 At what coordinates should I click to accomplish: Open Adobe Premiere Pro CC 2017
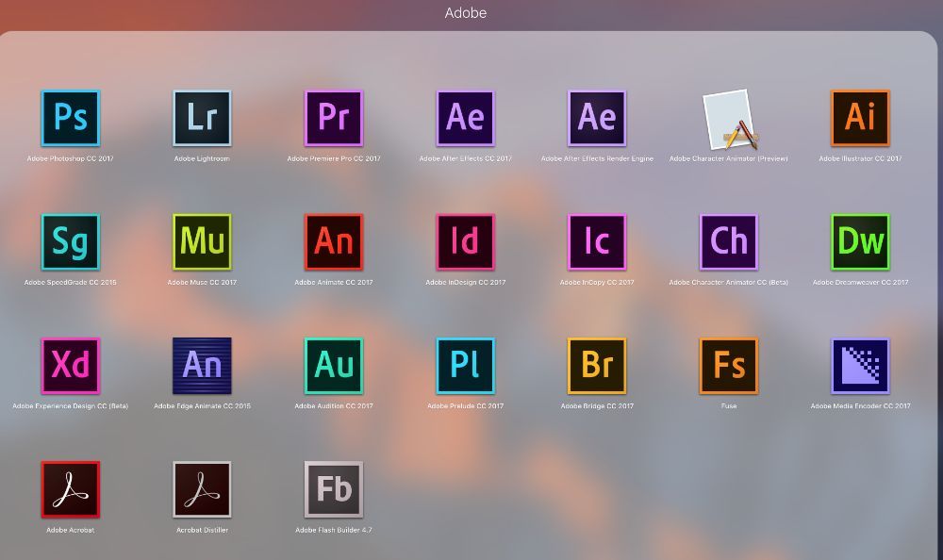[x=334, y=118]
